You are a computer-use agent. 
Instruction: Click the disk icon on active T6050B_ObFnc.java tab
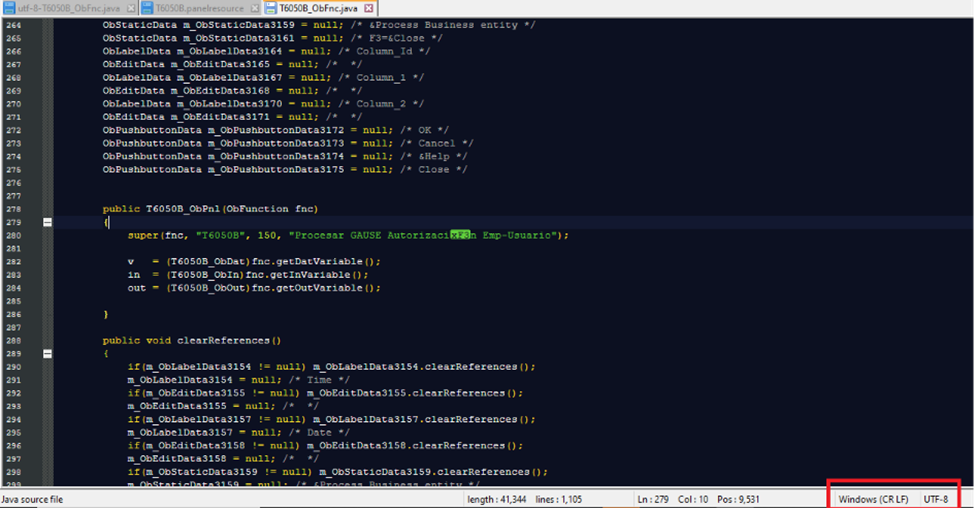pyautogui.click(x=271, y=8)
